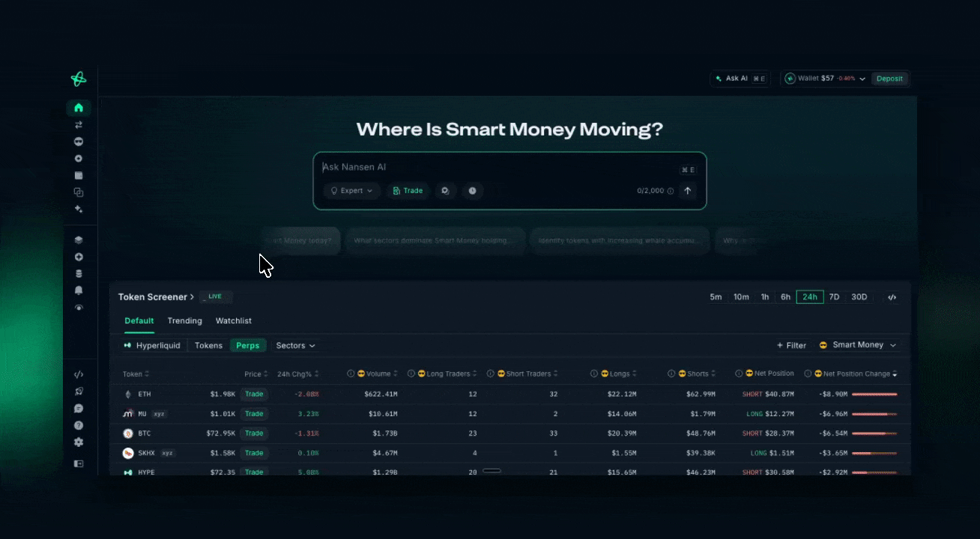Click the rocket icon in the sidebar
The width and height of the screenshot is (980, 539).
[79, 392]
